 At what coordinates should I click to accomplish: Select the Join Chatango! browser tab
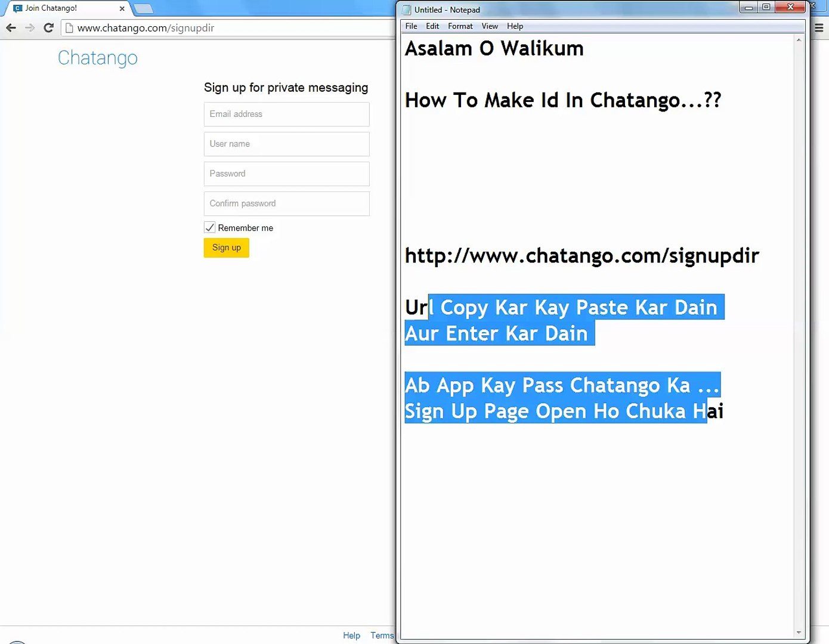click(66, 8)
